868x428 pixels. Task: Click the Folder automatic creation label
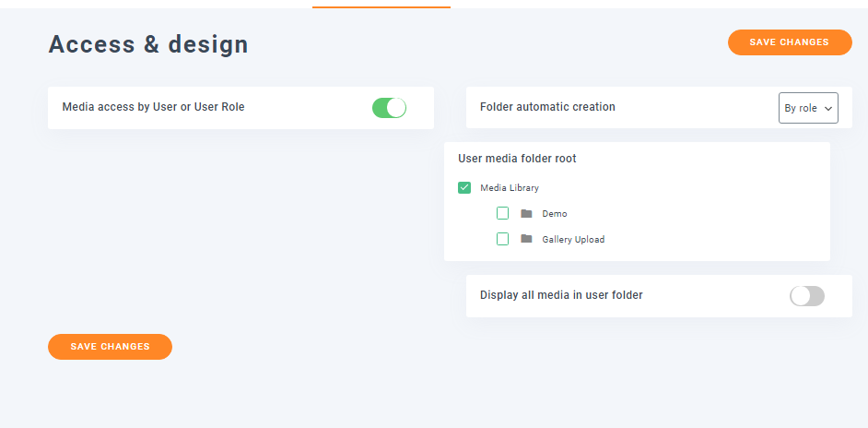547,106
